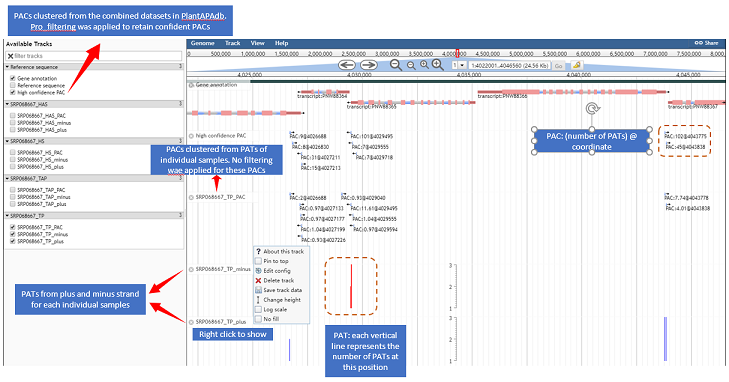Enable the SRP068667_HAS_PAC track

[13, 115]
